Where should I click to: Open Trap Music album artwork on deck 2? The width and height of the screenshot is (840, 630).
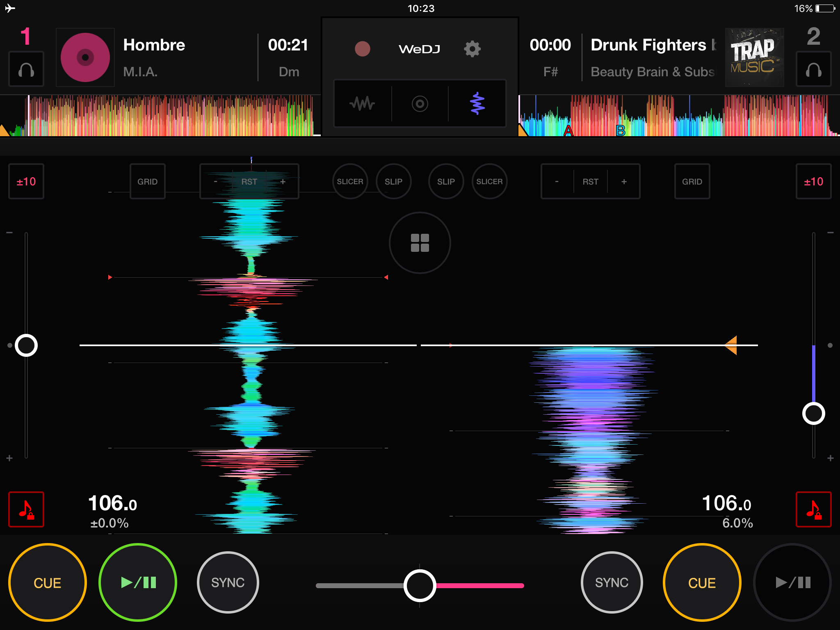coord(754,57)
